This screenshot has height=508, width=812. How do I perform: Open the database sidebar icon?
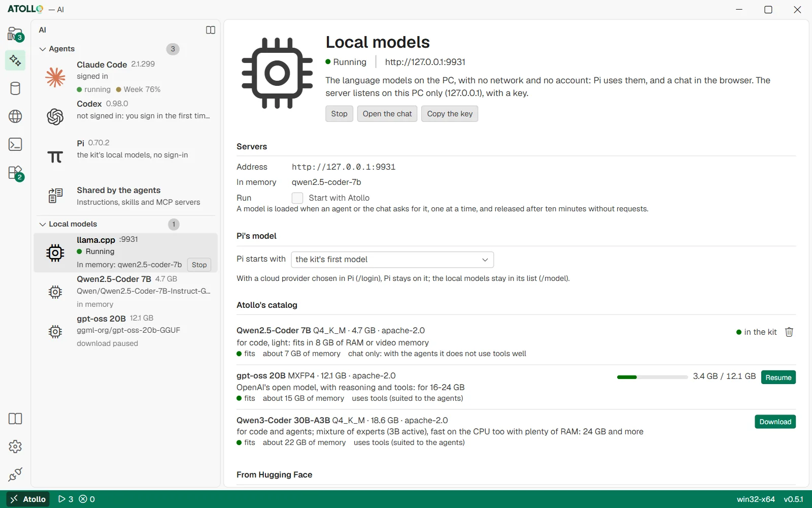point(15,88)
